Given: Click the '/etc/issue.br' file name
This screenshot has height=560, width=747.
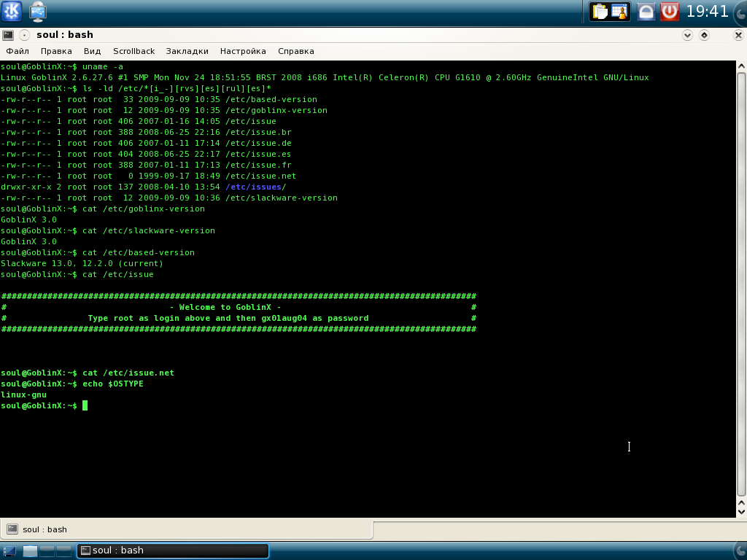Looking at the screenshot, I should pyautogui.click(x=258, y=133).
